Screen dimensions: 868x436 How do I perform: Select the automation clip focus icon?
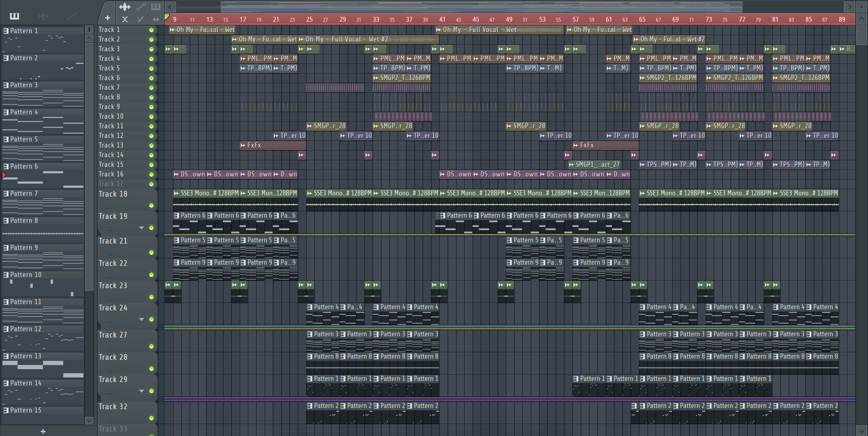pos(140,6)
